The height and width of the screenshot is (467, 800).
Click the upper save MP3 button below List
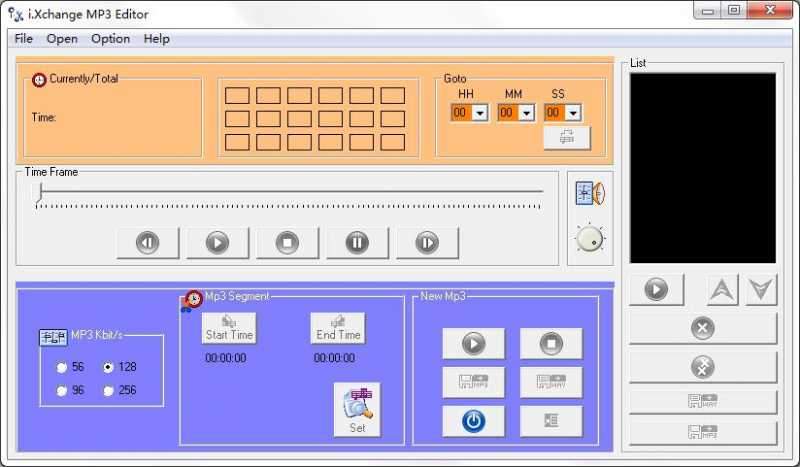click(703, 402)
